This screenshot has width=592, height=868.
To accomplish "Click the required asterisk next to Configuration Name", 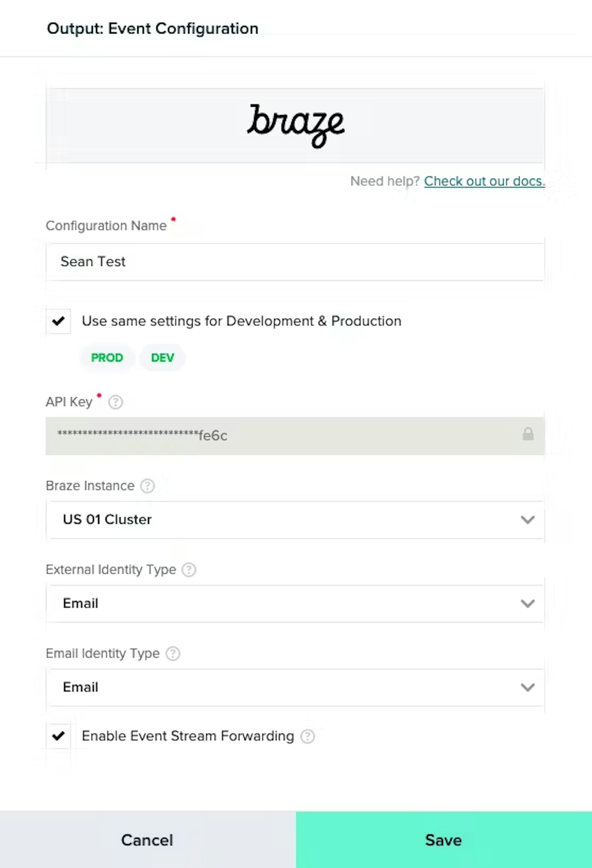I will click(x=173, y=220).
